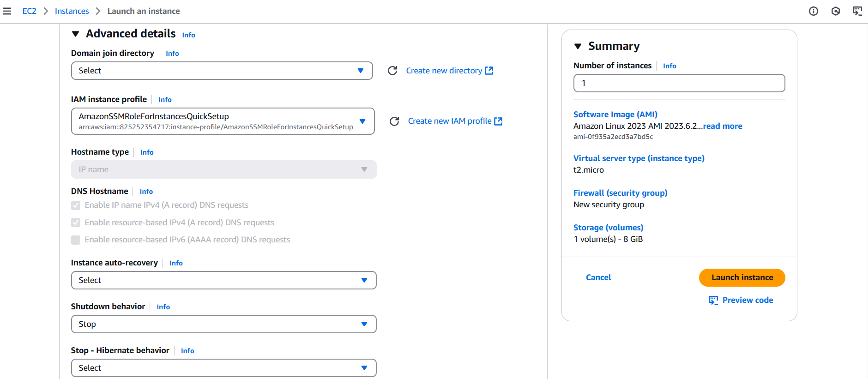The height and width of the screenshot is (379, 868).
Task: Click the hexagon settings icon in top bar
Action: click(x=835, y=11)
